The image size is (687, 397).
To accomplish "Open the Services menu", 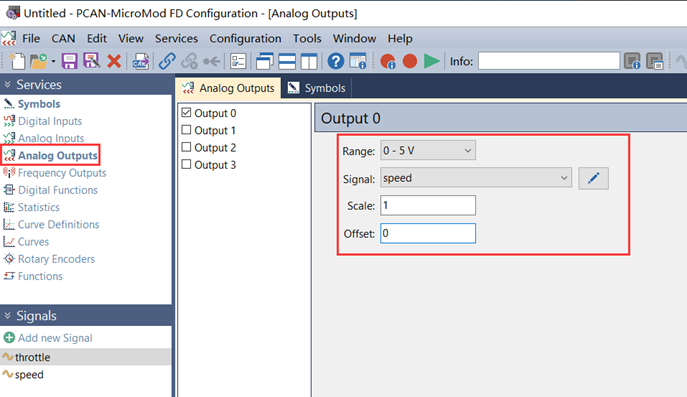I will tap(176, 39).
